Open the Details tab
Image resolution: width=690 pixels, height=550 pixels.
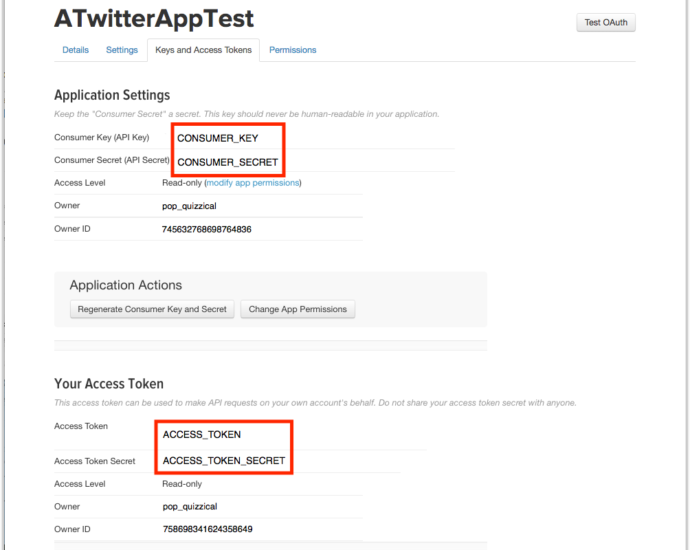click(75, 50)
